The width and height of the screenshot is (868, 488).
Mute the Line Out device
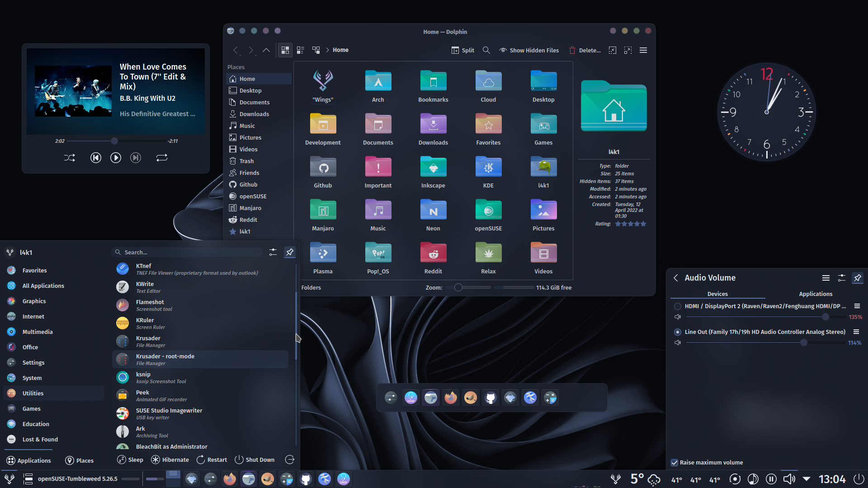[678, 343]
